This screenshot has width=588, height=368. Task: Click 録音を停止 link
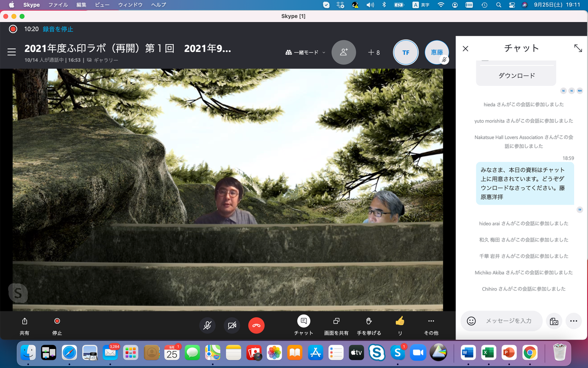point(58,29)
